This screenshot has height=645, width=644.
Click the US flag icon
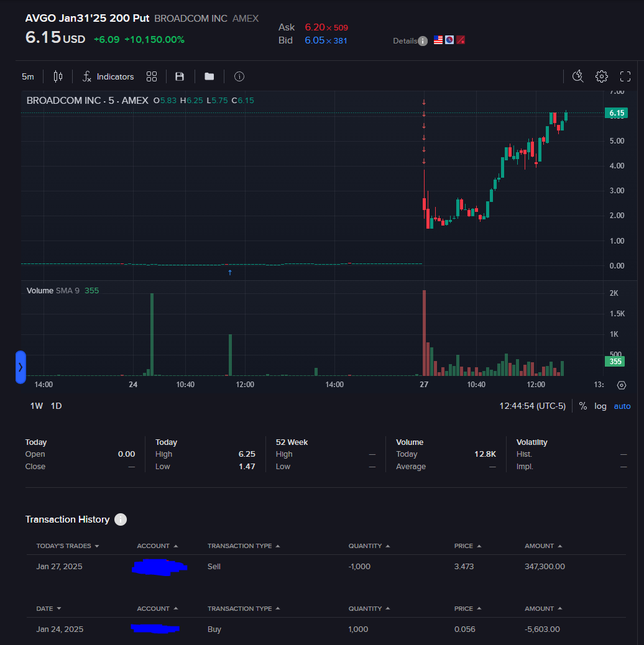438,40
